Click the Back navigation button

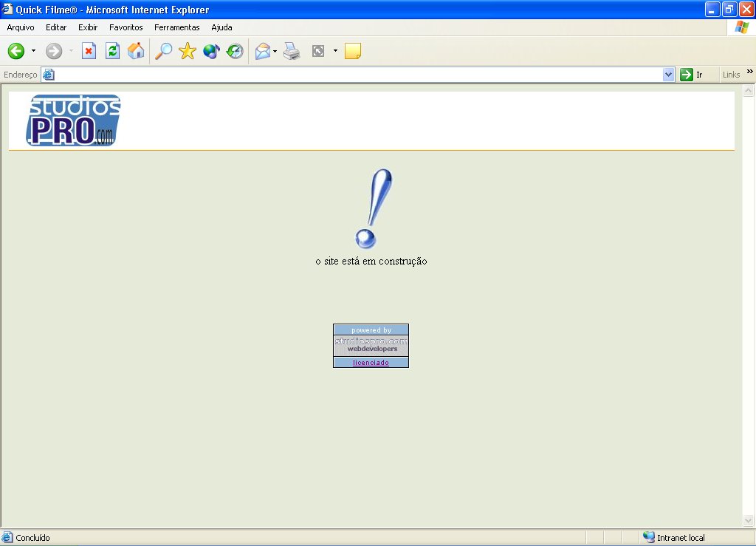coord(16,51)
